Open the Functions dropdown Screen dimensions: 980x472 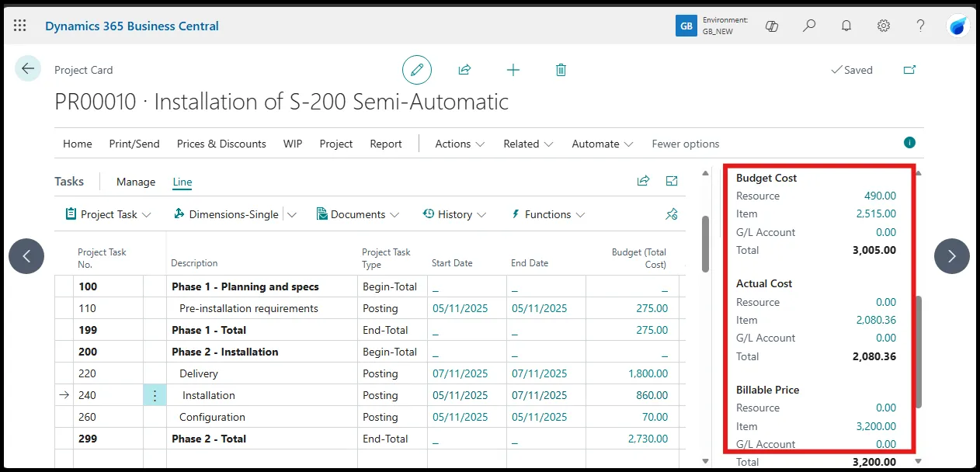coord(547,214)
